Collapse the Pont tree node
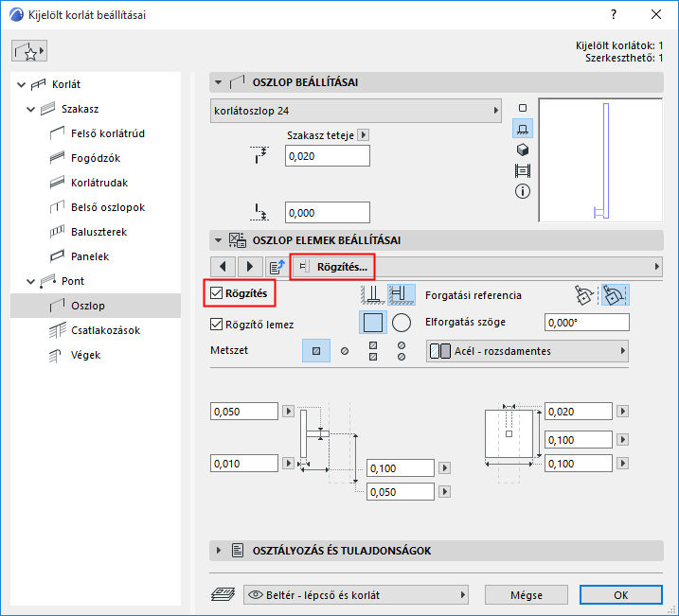Viewport: 679px width, 616px height. (x=30, y=281)
